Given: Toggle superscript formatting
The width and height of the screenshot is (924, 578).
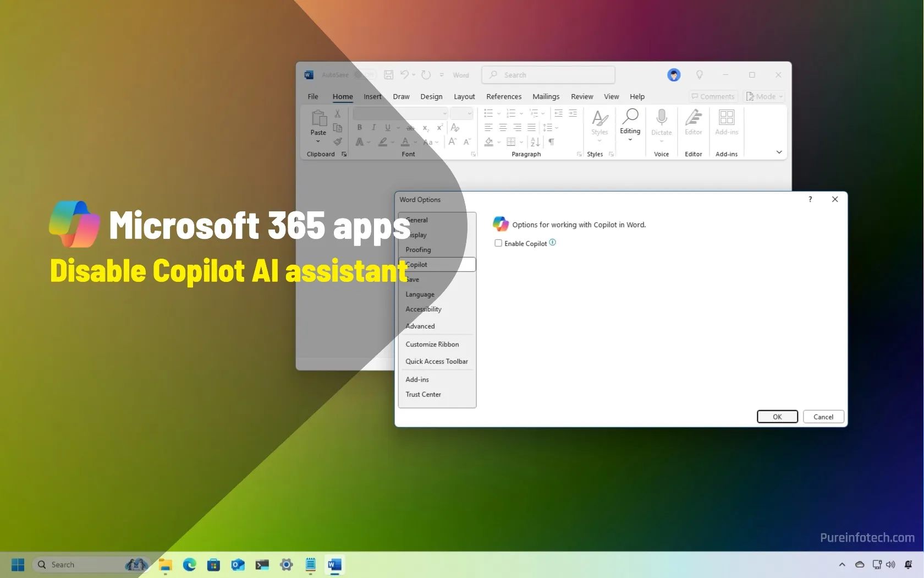Looking at the screenshot, I should point(438,128).
